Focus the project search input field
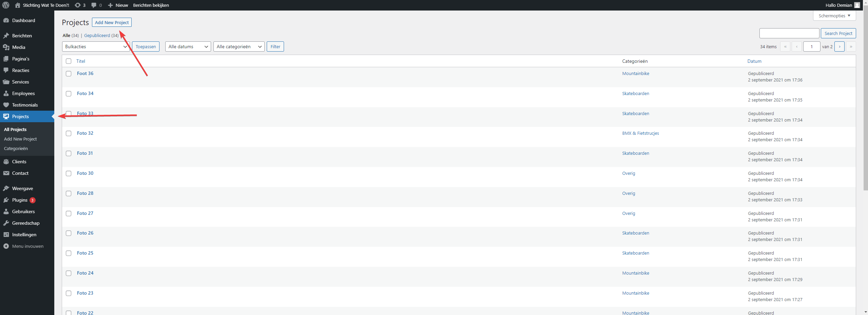The image size is (868, 315). [x=789, y=33]
